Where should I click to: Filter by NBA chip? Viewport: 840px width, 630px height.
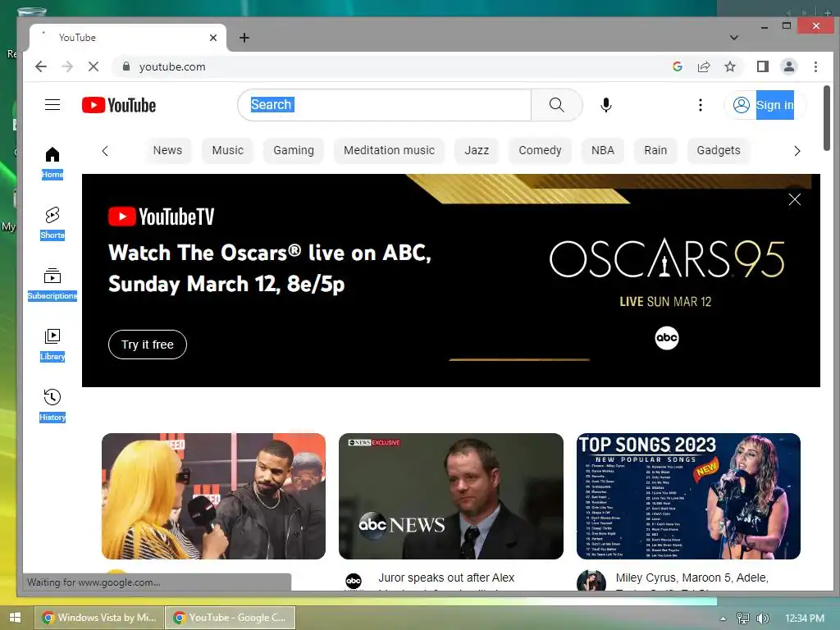pos(603,151)
